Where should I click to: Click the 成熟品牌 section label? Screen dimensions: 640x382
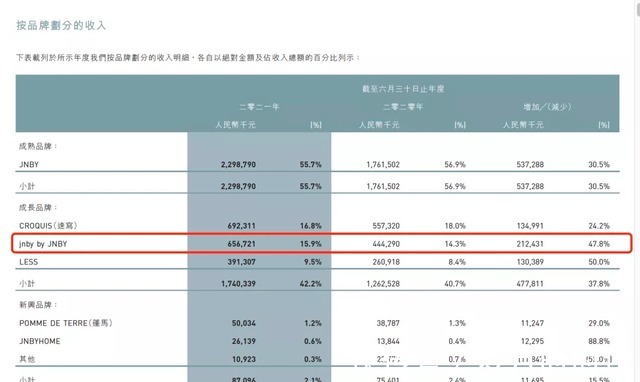pos(38,146)
